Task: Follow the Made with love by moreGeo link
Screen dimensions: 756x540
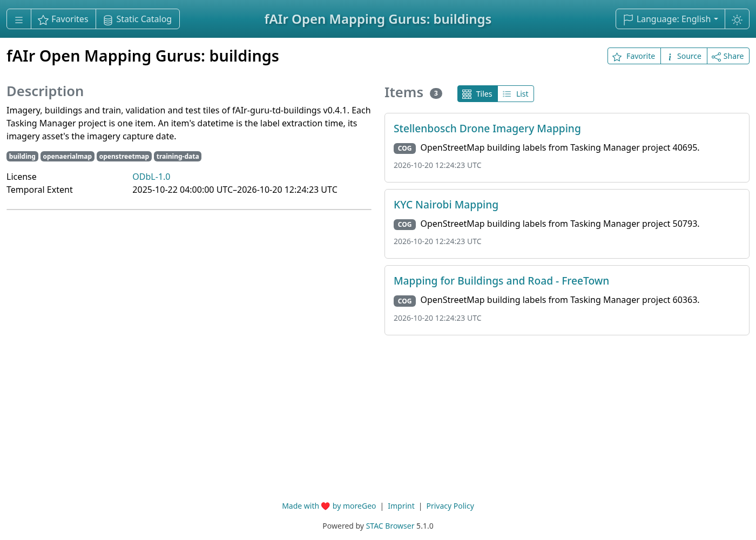Action: tap(329, 506)
